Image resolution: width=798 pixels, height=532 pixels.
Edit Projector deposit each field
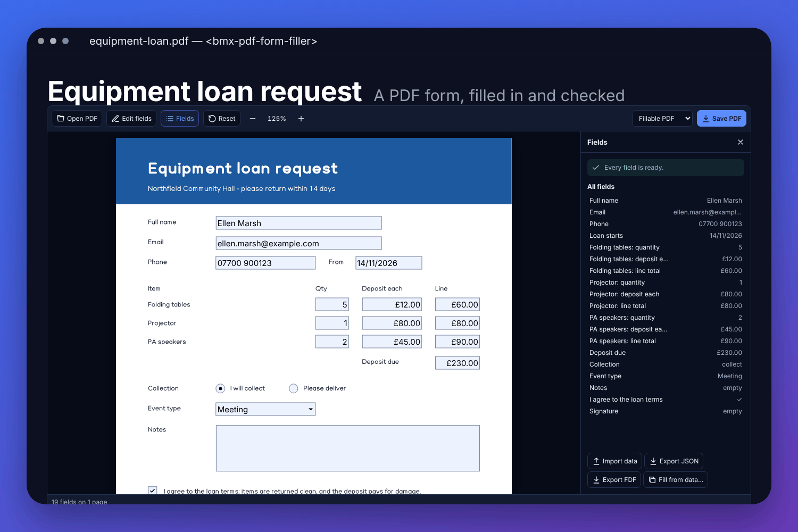392,323
